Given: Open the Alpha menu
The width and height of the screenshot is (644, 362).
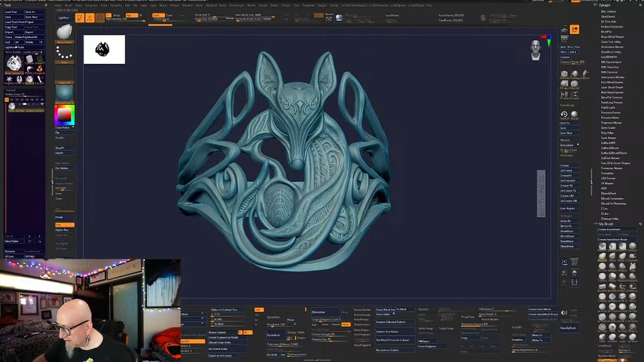Looking at the screenshot, I should pyautogui.click(x=59, y=5).
